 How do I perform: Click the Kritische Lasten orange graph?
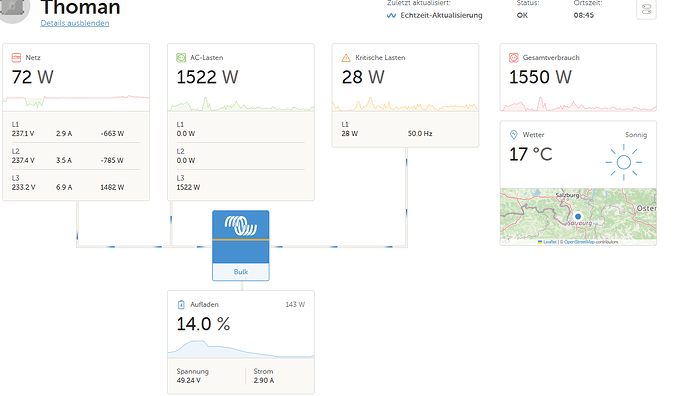pos(405,104)
